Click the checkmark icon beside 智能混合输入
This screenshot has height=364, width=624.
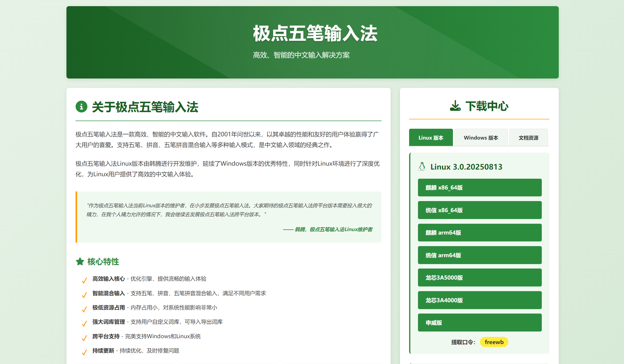tap(84, 294)
